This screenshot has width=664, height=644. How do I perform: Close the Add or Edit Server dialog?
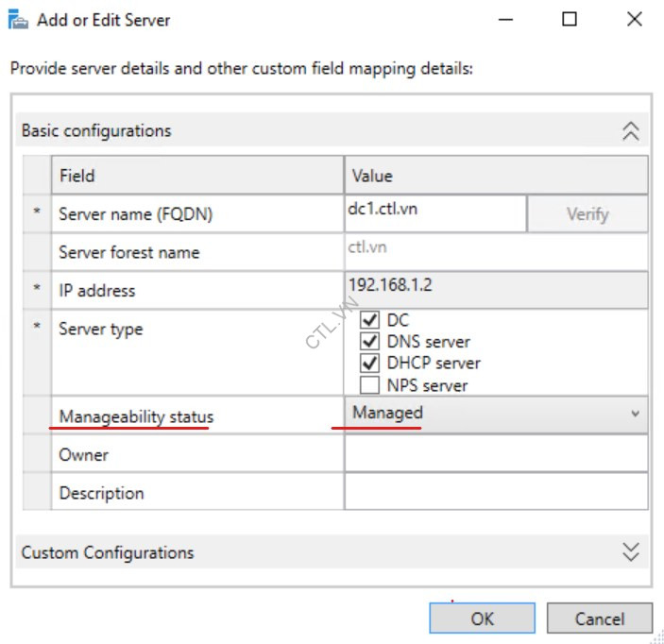[x=634, y=19]
